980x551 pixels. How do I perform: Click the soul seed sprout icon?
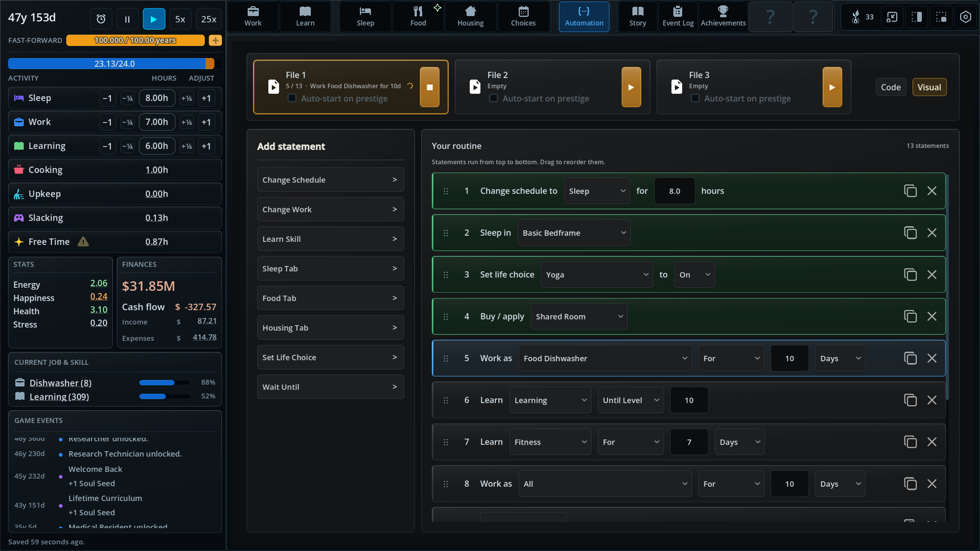(856, 17)
